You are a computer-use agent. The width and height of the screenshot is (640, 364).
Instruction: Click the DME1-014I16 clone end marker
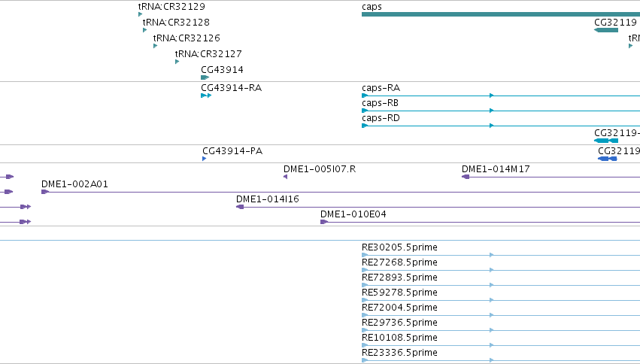240,207
